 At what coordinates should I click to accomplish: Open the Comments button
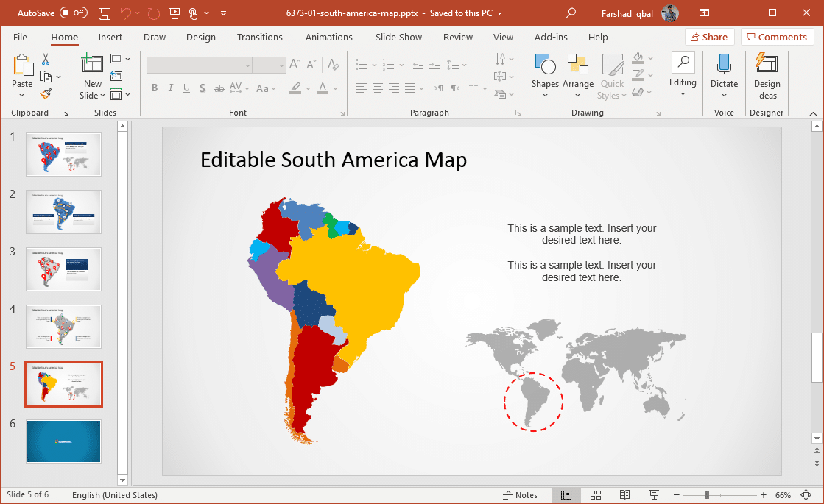coord(777,38)
